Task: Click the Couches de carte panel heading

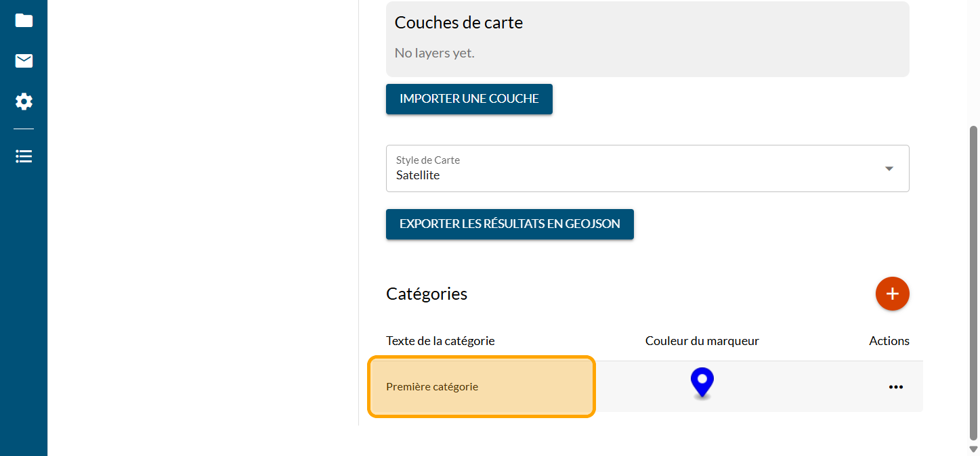Action: click(x=459, y=22)
